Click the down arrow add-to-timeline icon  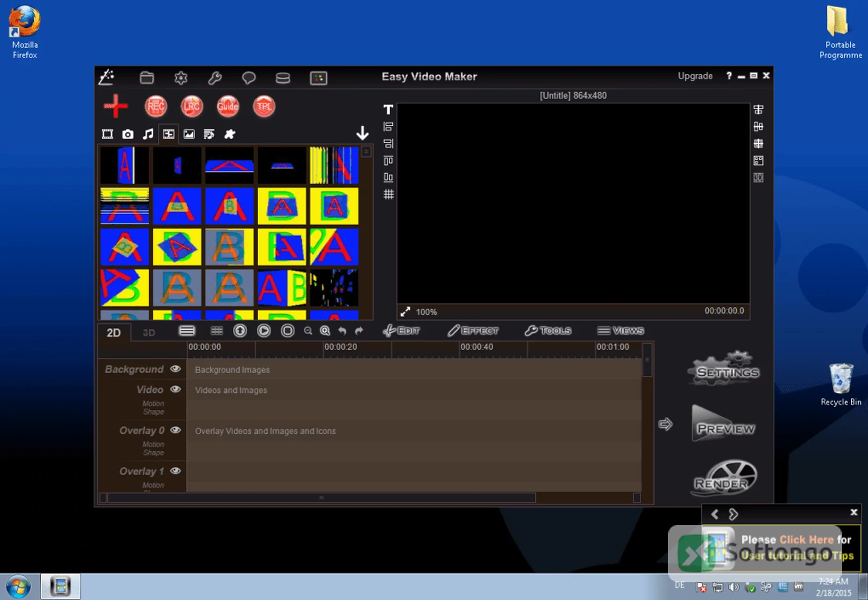(x=362, y=133)
